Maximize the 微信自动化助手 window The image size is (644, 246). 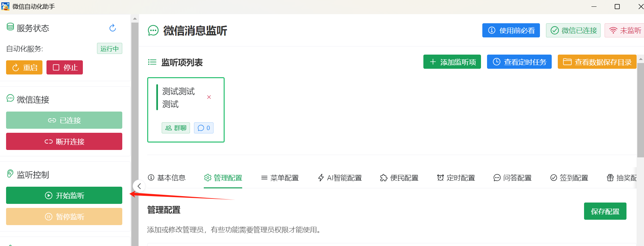(617, 6)
